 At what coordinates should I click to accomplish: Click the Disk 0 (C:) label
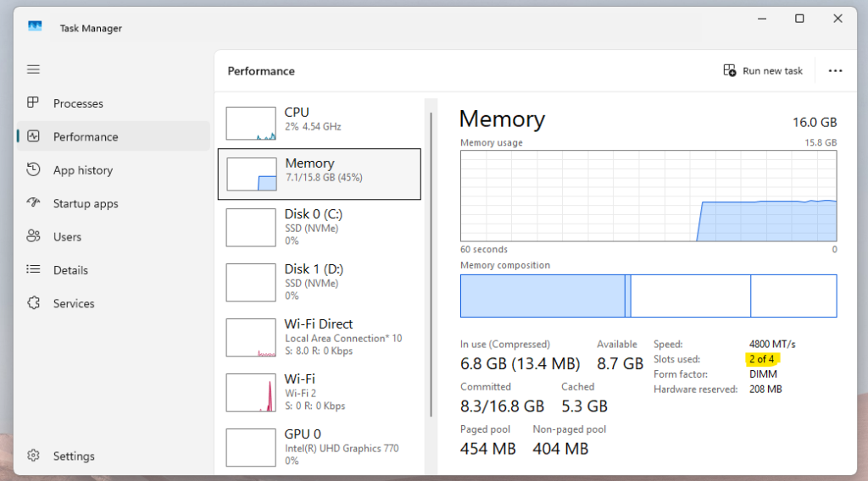314,214
